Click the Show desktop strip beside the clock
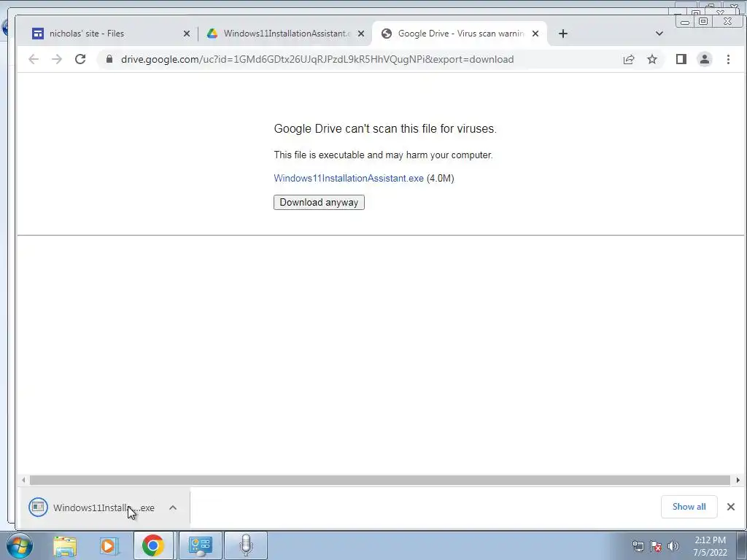Screen dimensions: 747x560 click(742, 545)
